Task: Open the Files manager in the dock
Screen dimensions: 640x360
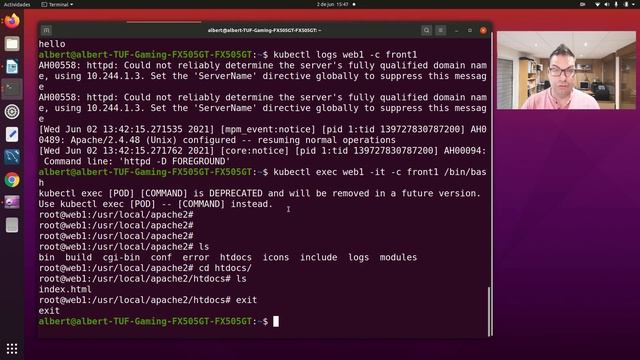Action: pos(12,44)
